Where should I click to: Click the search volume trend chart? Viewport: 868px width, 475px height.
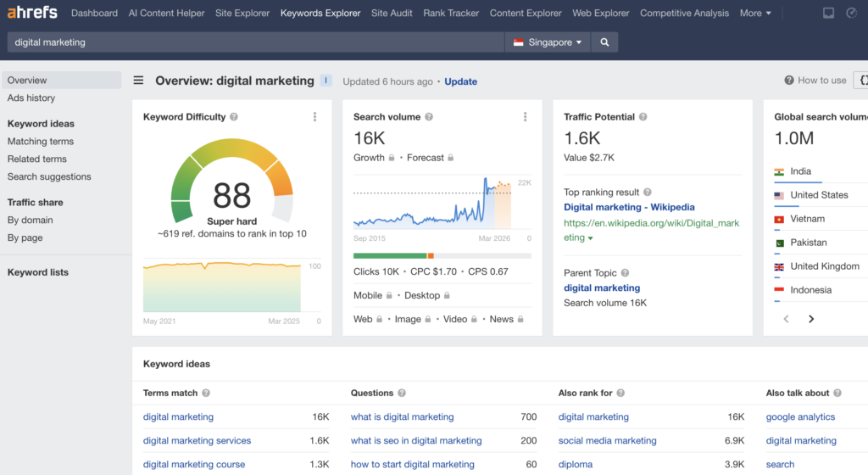tap(432, 203)
